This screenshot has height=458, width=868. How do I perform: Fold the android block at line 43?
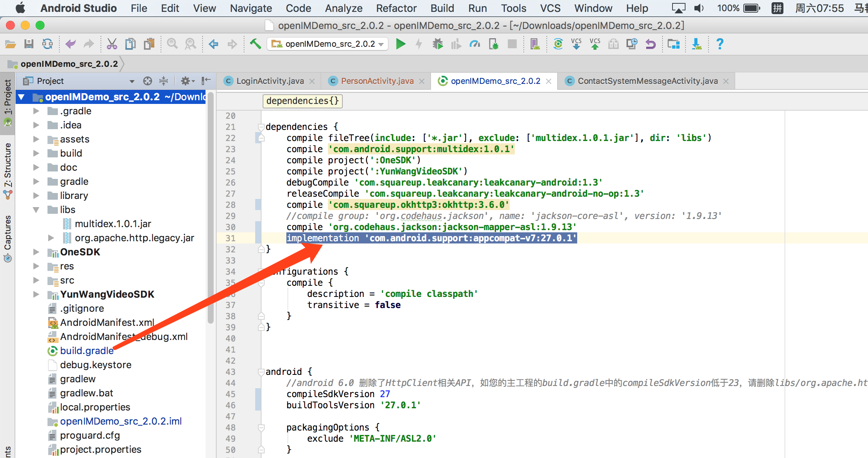pyautogui.click(x=261, y=372)
